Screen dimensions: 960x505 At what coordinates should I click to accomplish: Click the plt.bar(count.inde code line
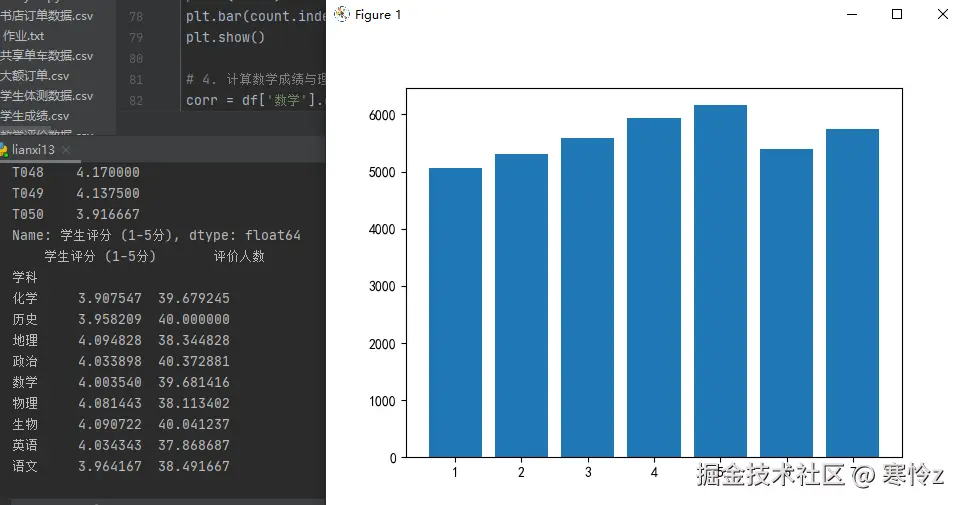pyautogui.click(x=255, y=17)
